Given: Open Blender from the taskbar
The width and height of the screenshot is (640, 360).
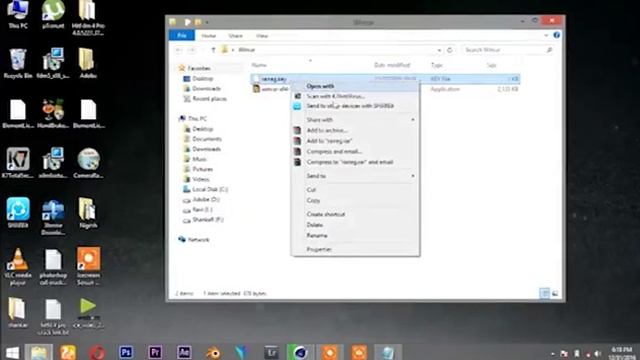Looking at the screenshot, I should click(213, 352).
